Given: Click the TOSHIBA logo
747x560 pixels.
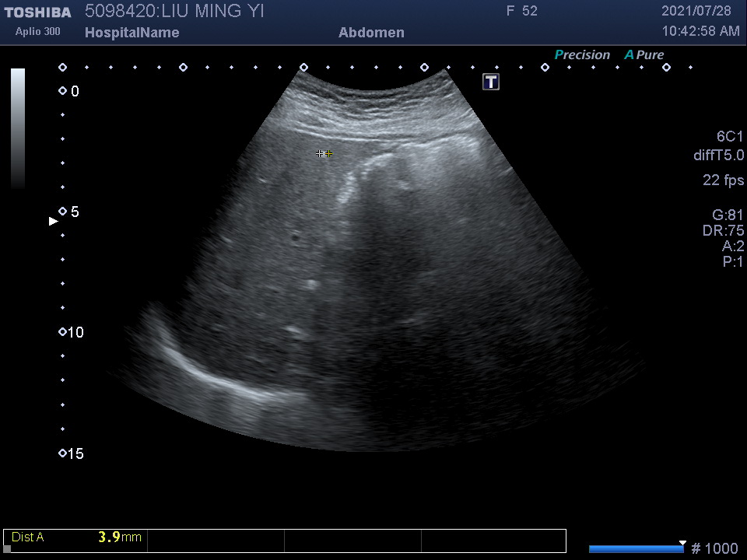Looking at the screenshot, I should coord(37,12).
